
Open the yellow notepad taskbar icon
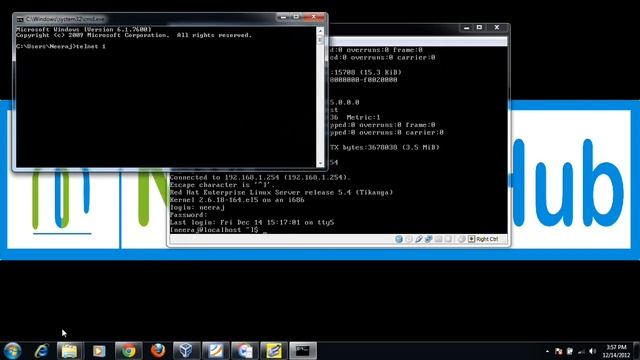(274, 351)
